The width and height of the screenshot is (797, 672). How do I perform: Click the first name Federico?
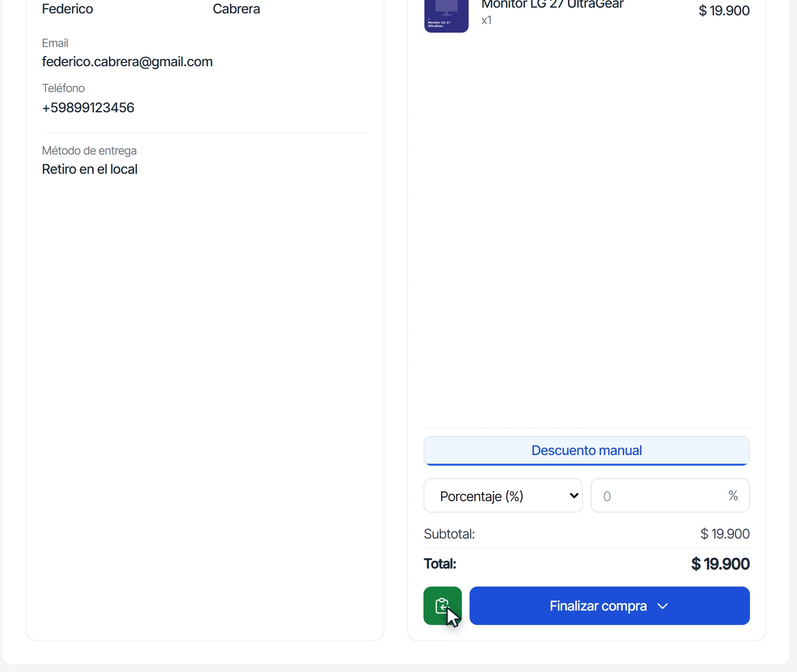coord(68,9)
